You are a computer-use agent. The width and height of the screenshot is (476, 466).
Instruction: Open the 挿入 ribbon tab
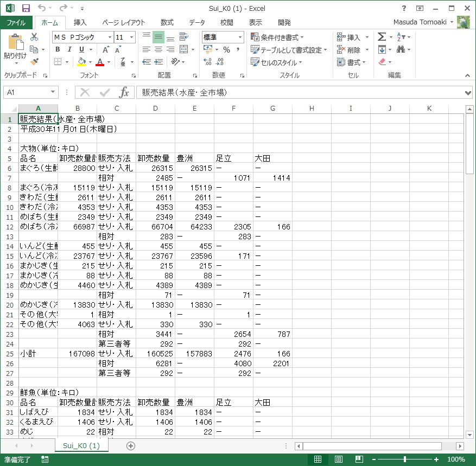[x=80, y=22]
